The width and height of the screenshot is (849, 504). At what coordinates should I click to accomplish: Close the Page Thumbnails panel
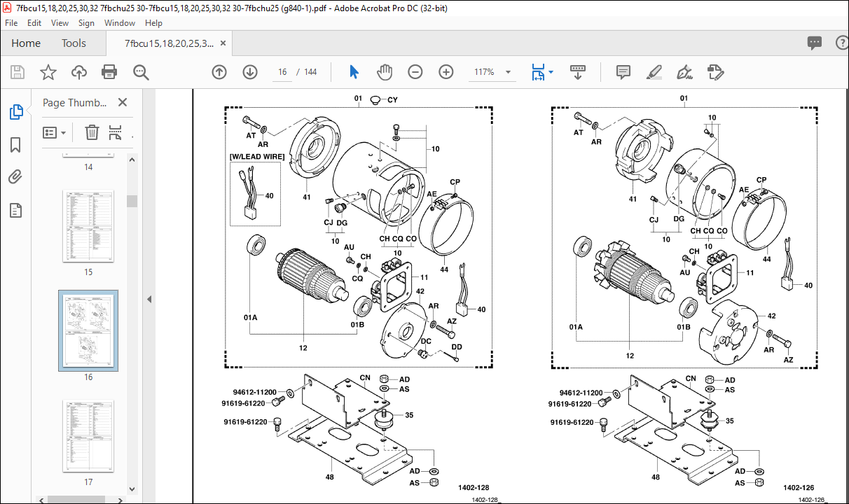click(123, 102)
